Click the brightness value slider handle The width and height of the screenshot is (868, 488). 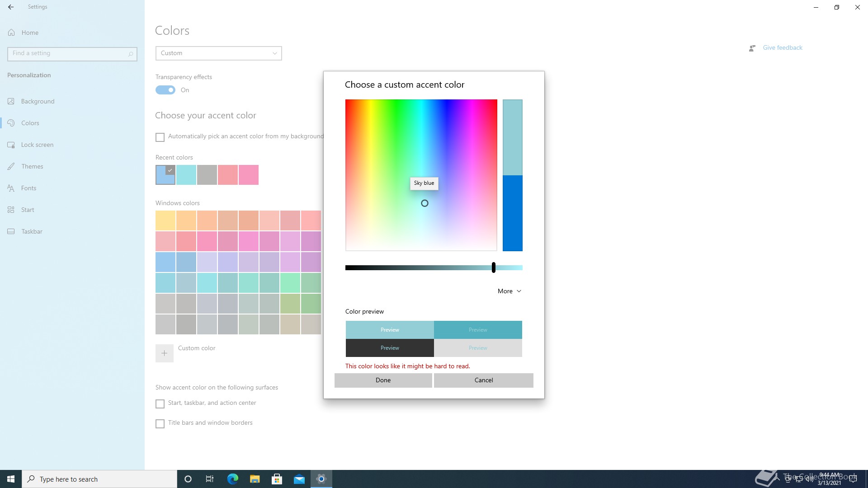[x=493, y=267]
